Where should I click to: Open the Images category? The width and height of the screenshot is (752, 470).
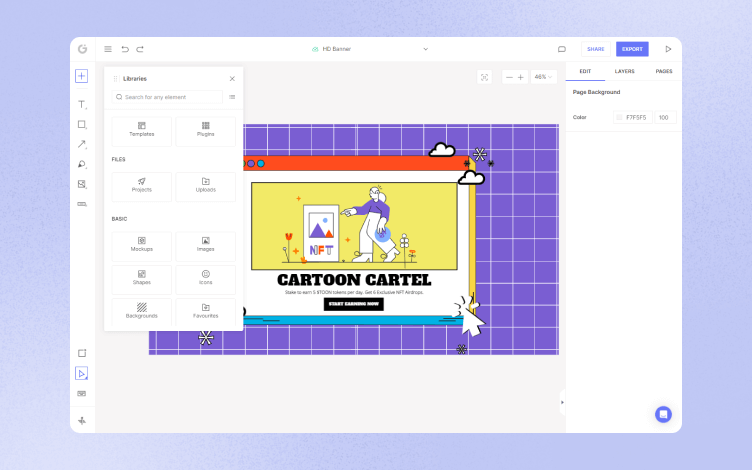click(205, 246)
